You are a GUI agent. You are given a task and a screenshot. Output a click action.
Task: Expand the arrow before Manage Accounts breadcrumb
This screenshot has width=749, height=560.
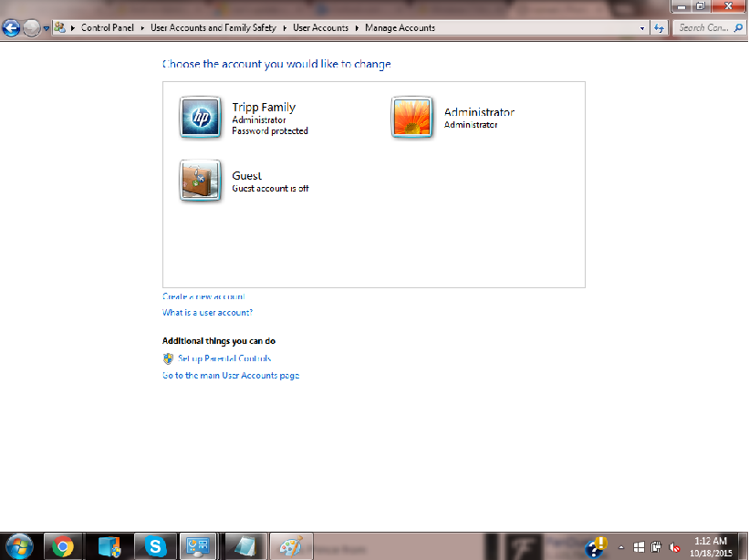(357, 28)
